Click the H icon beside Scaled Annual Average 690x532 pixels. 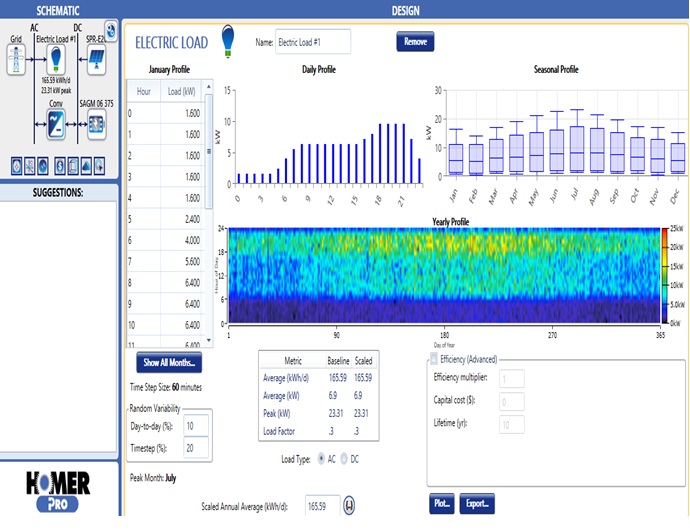(350, 506)
